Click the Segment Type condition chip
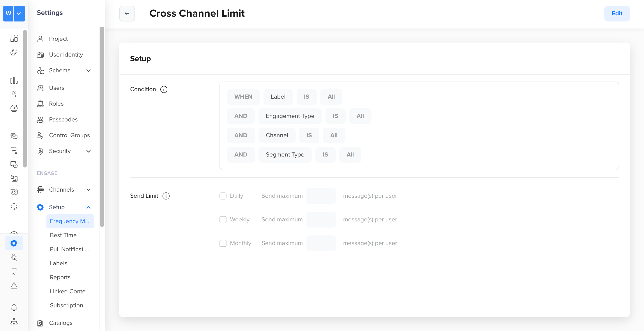Screen dimensions: 644x331 point(285,154)
